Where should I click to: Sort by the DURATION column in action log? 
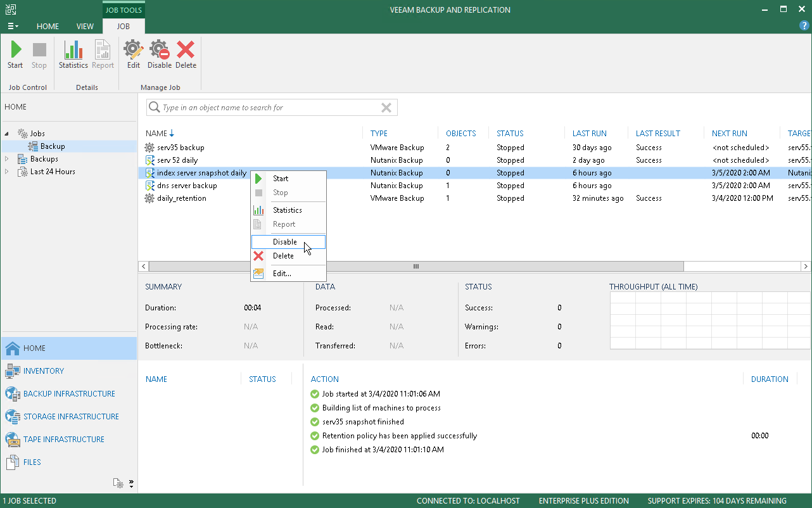pos(770,379)
